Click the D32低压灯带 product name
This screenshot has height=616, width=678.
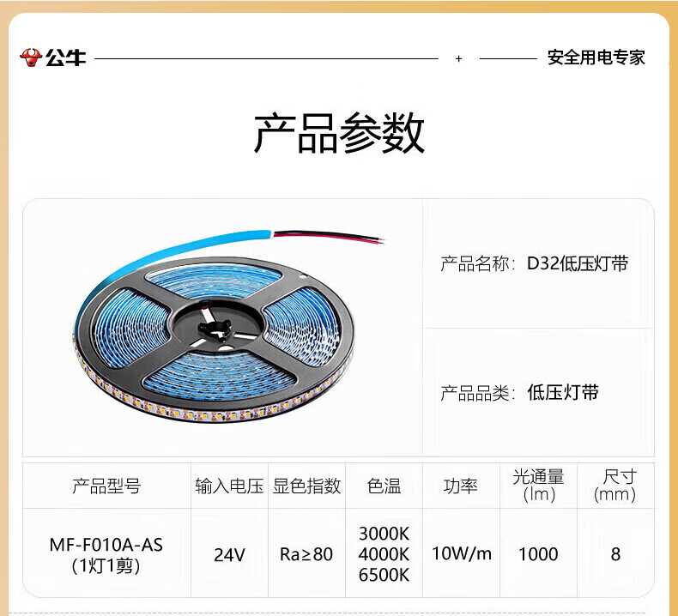coord(578,263)
